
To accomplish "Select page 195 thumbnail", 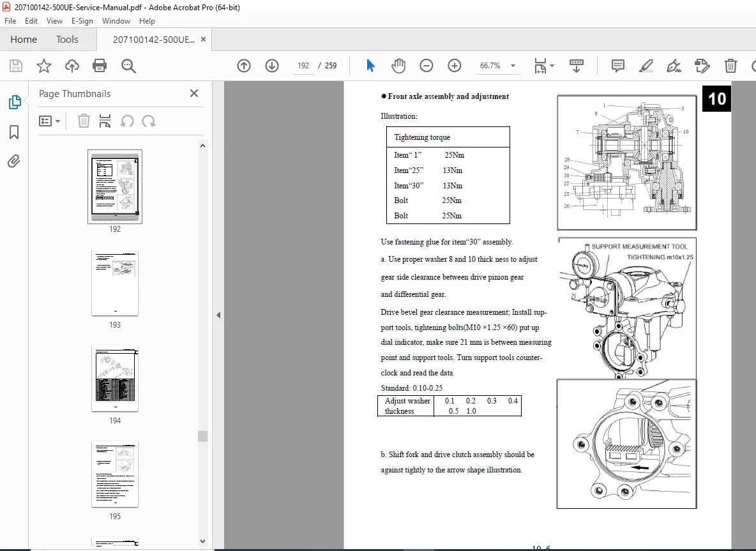I will click(115, 474).
